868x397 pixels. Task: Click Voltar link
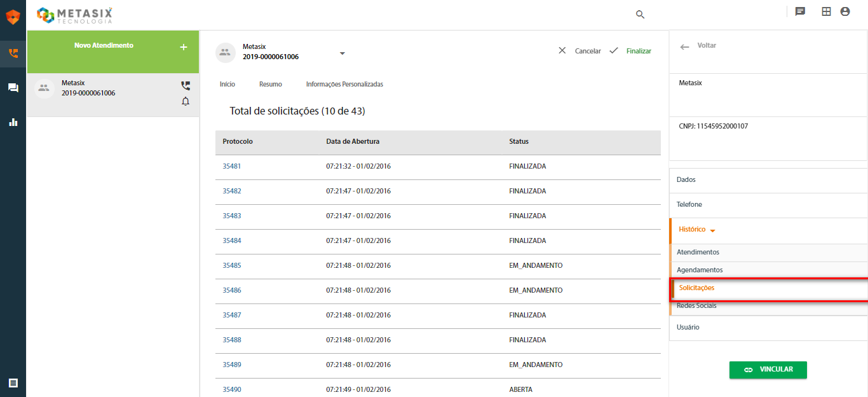tap(707, 46)
